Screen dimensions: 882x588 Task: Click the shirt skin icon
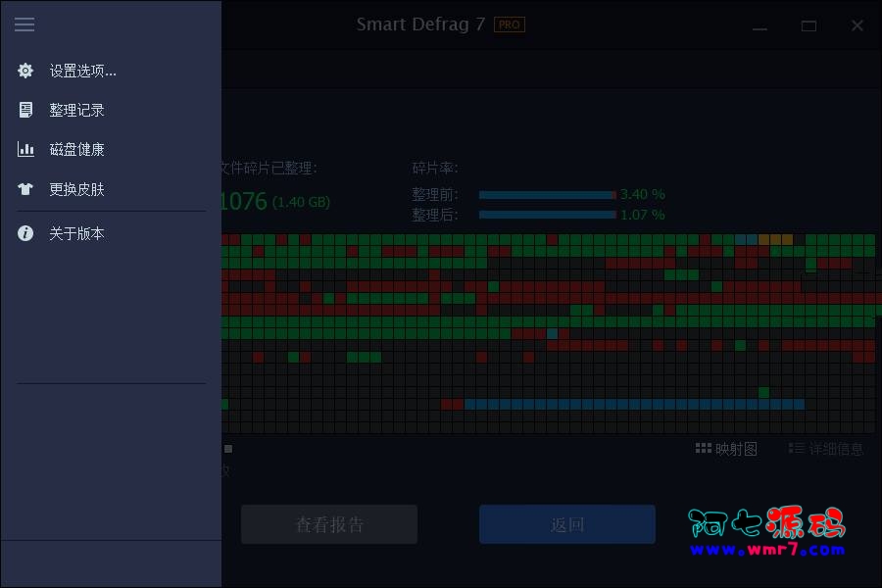pos(25,189)
